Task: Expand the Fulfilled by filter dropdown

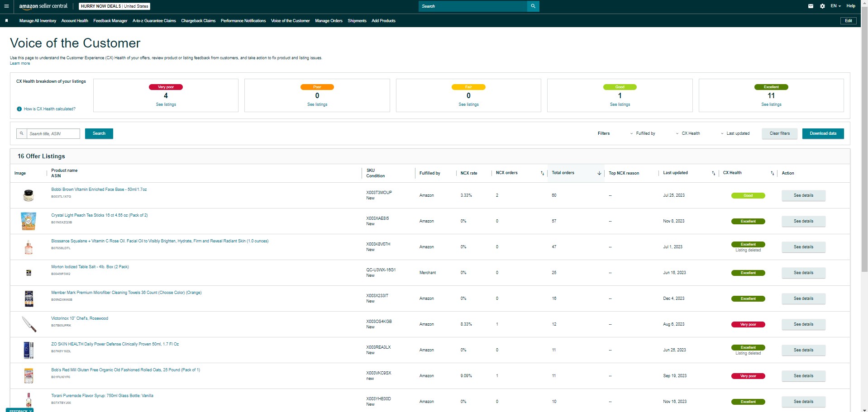Action: [643, 133]
